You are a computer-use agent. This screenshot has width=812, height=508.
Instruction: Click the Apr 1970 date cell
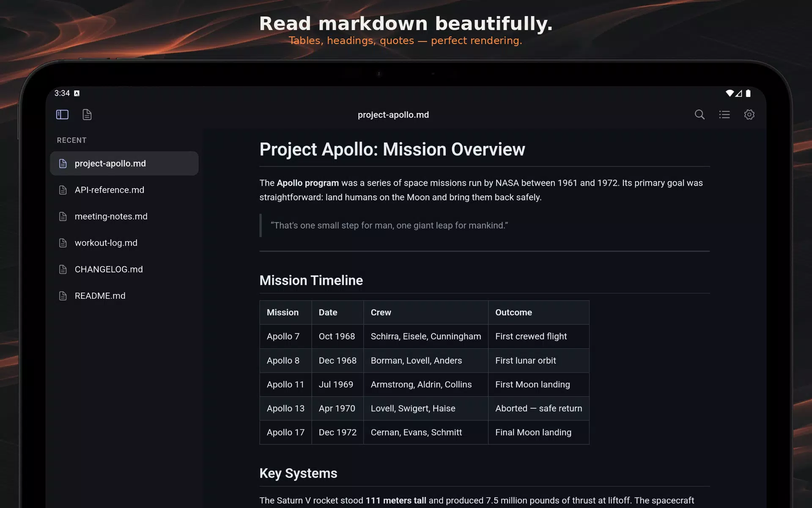(337, 409)
